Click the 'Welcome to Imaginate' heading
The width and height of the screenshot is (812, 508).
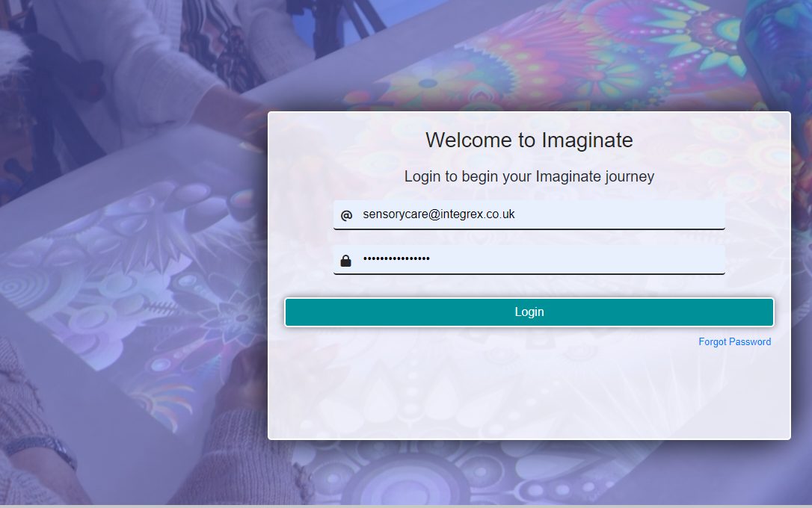529,140
